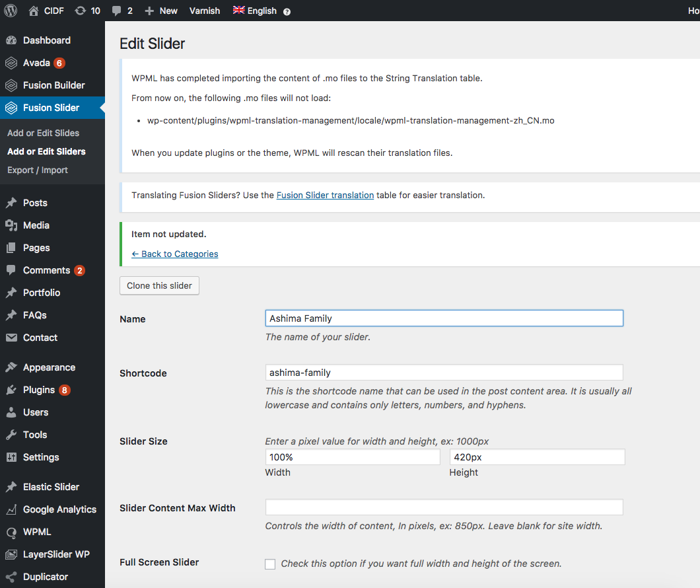Click the Media icon in sidebar
The width and height of the screenshot is (700, 588).
point(11,225)
